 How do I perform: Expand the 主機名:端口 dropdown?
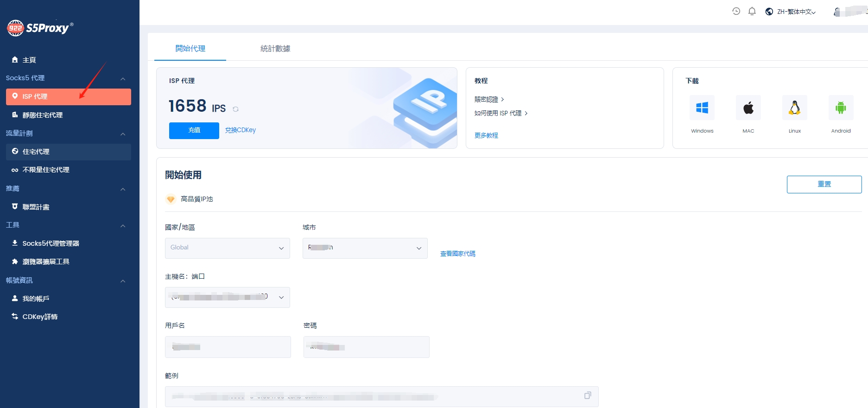coord(227,297)
